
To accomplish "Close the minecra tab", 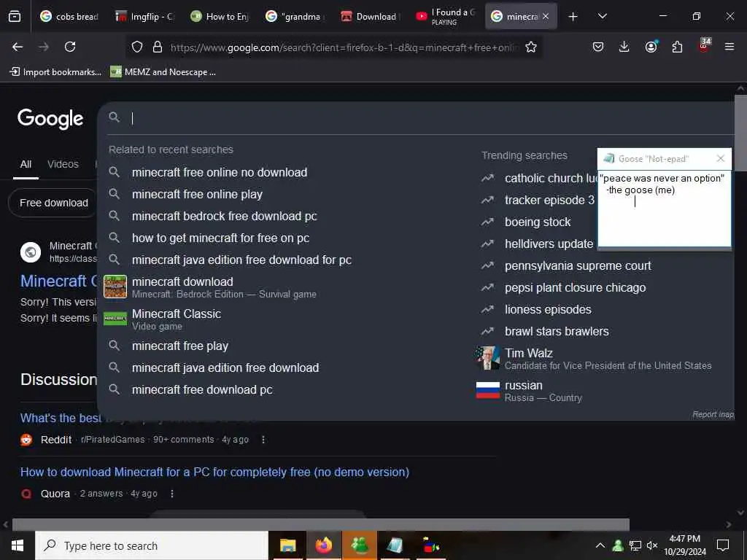I will [x=546, y=17].
